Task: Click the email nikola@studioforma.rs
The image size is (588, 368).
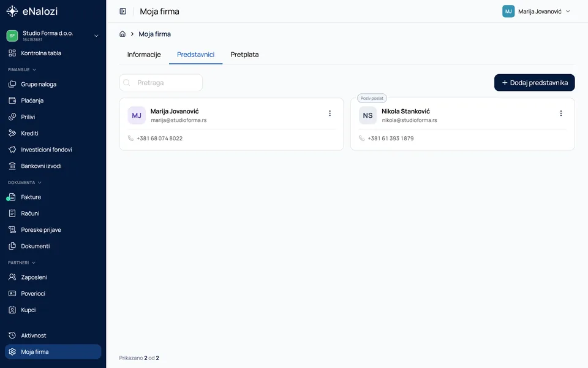Action: [410, 120]
